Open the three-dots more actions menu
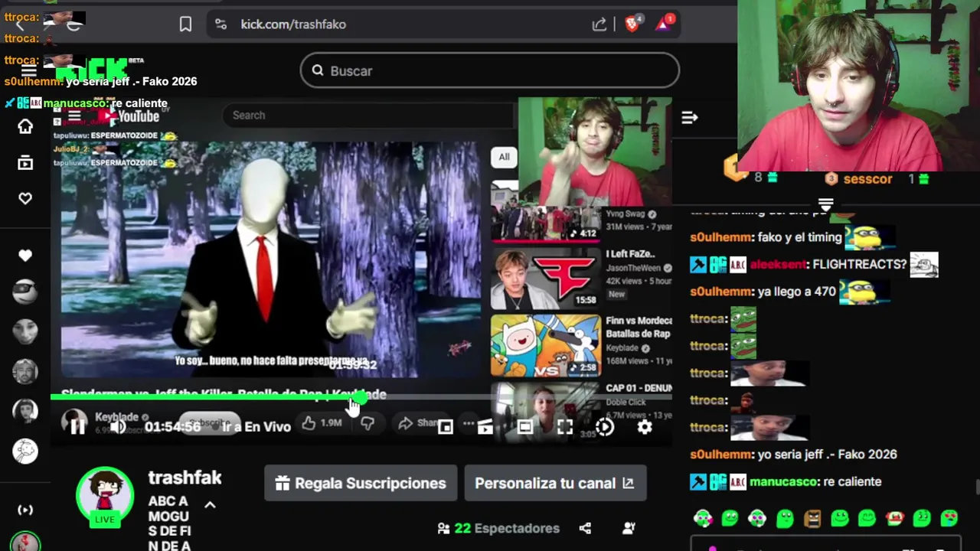Viewport: 980px width, 551px height. [469, 423]
